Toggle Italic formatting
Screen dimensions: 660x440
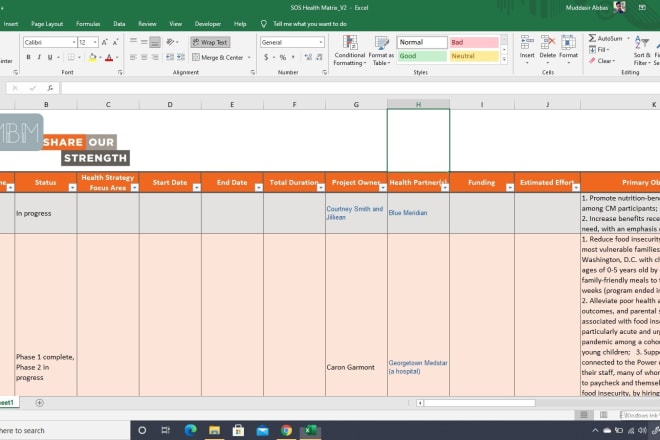point(40,58)
